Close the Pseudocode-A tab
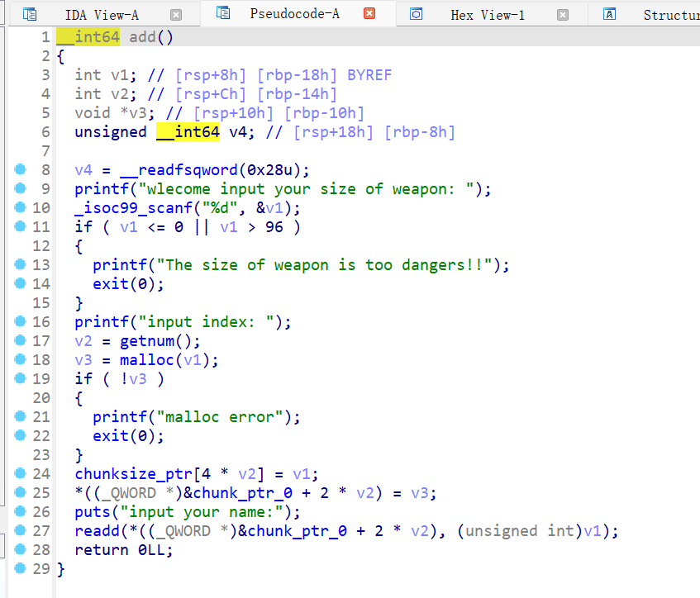The width and height of the screenshot is (700, 598). 369,14
